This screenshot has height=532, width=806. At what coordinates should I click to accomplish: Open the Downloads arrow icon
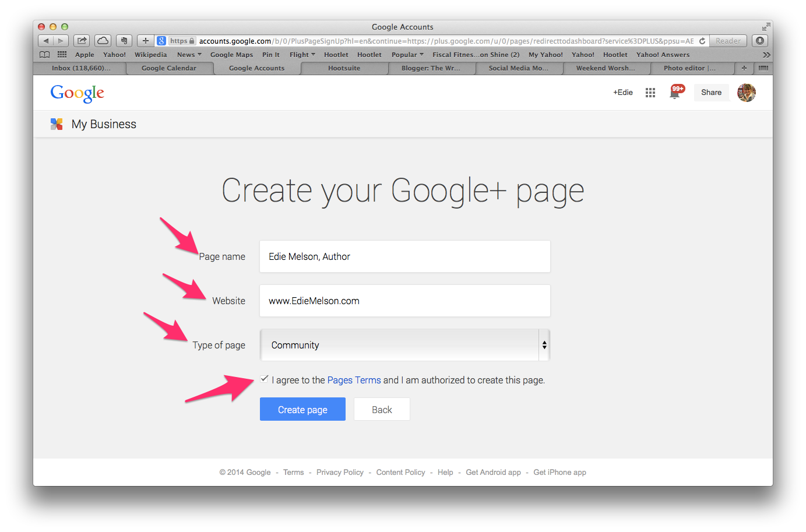(x=759, y=41)
